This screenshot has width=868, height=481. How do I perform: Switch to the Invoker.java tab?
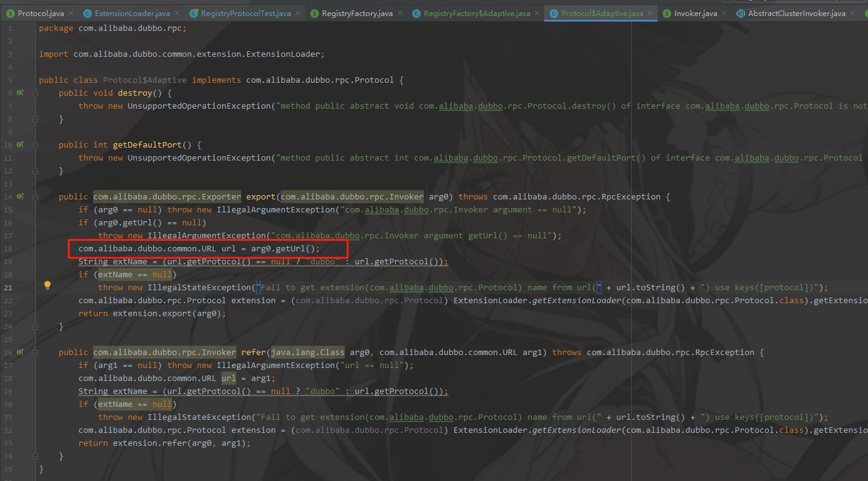click(696, 13)
